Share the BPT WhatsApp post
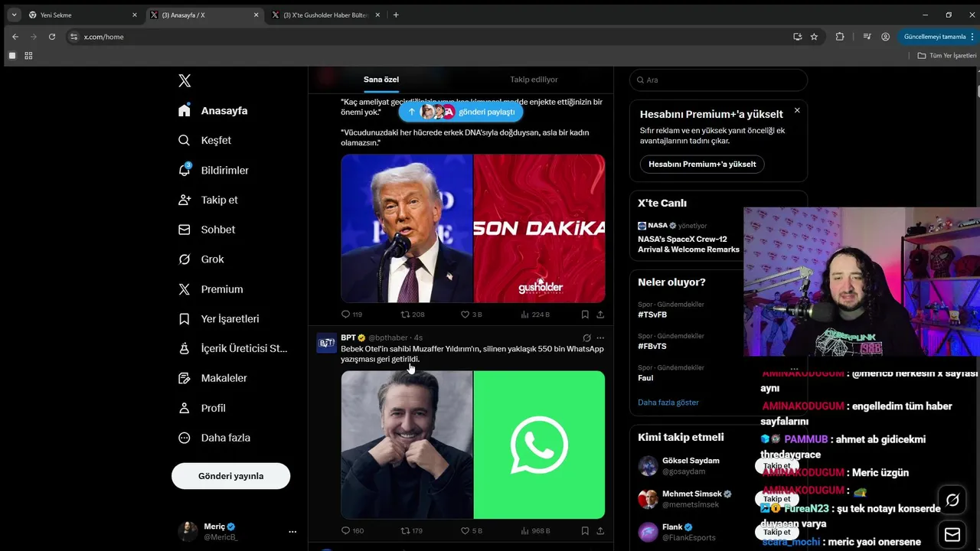This screenshot has width=980, height=551. click(600, 531)
